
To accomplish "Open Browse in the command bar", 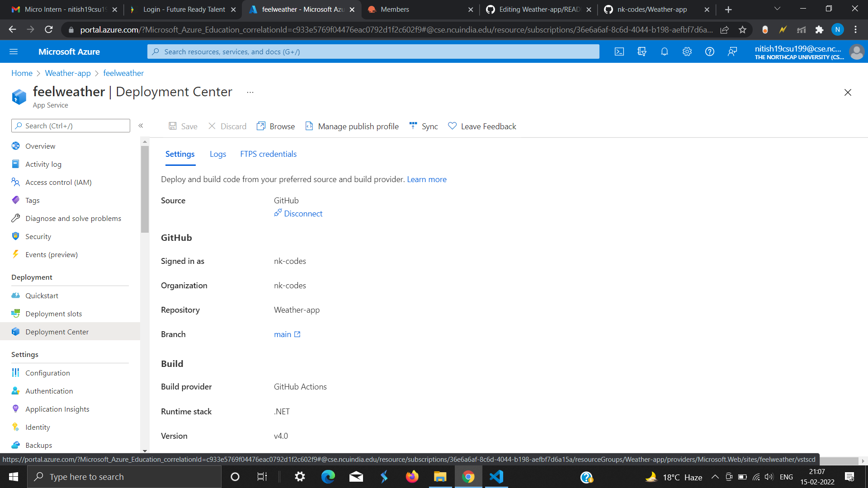I will 276,127.
